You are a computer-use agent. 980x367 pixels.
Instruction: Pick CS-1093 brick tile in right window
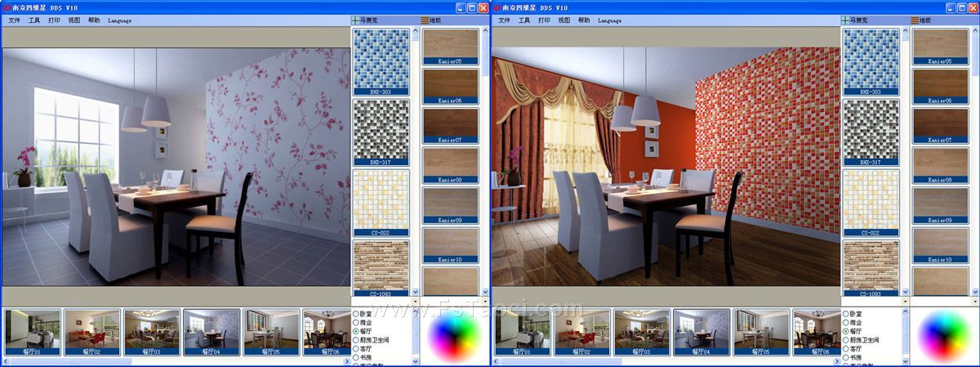(x=871, y=267)
